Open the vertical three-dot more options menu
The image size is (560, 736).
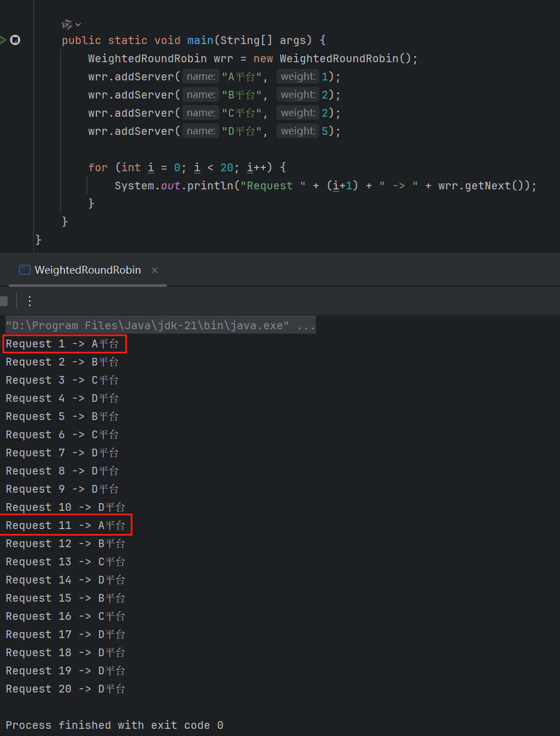30,301
